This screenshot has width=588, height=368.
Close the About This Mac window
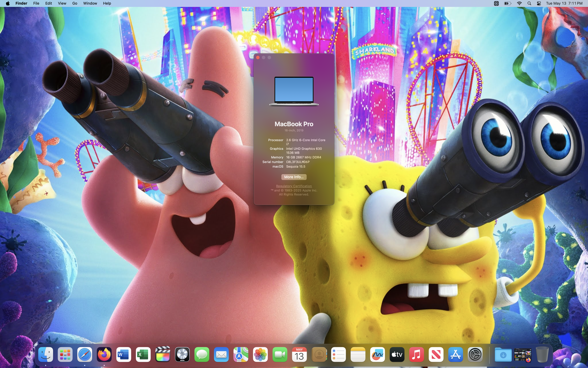point(258,57)
